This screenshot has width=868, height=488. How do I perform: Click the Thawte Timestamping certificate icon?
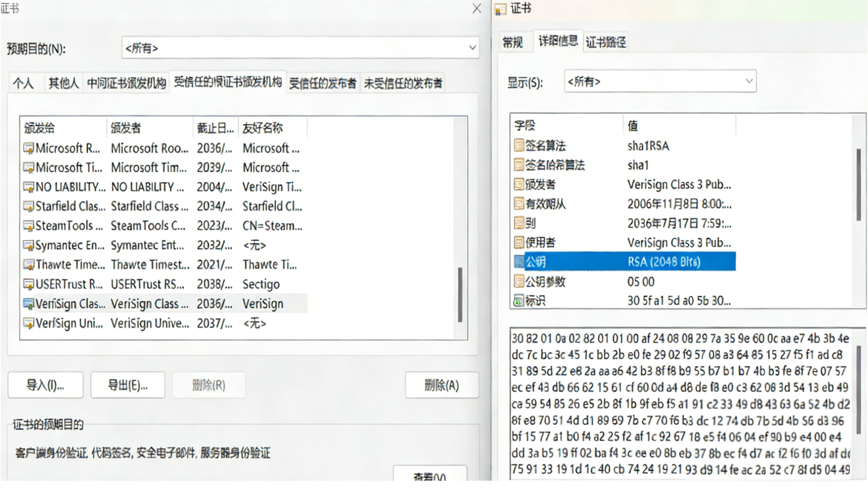[29, 265]
